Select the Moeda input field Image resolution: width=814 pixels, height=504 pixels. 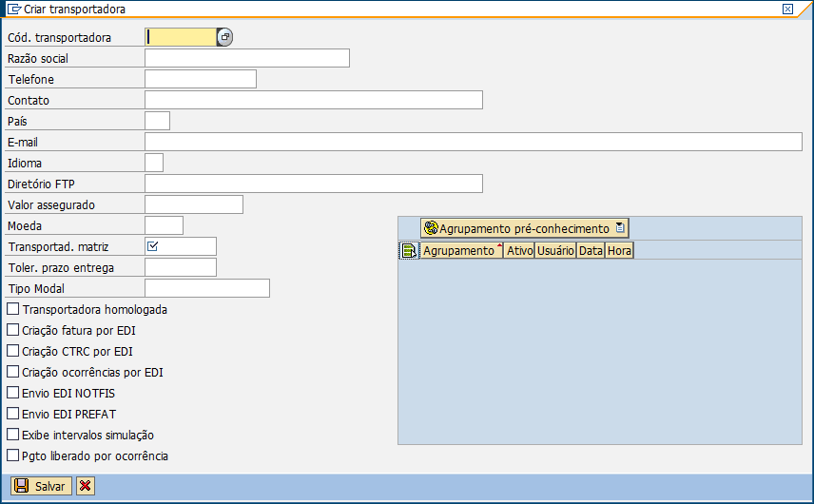coord(164,225)
